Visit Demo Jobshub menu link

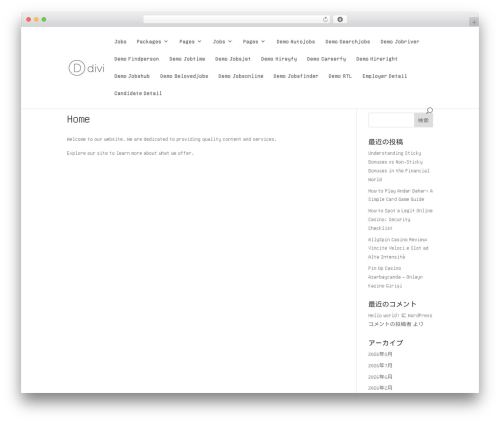[132, 76]
